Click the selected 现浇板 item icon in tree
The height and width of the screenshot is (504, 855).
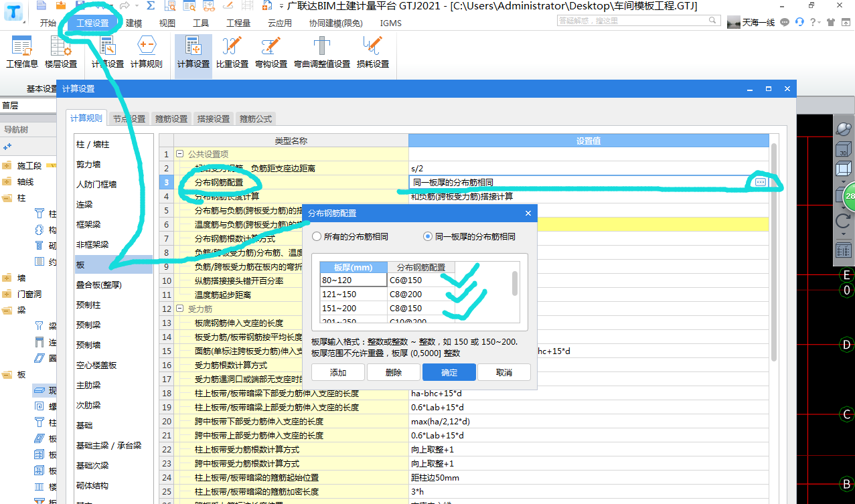[x=40, y=390]
